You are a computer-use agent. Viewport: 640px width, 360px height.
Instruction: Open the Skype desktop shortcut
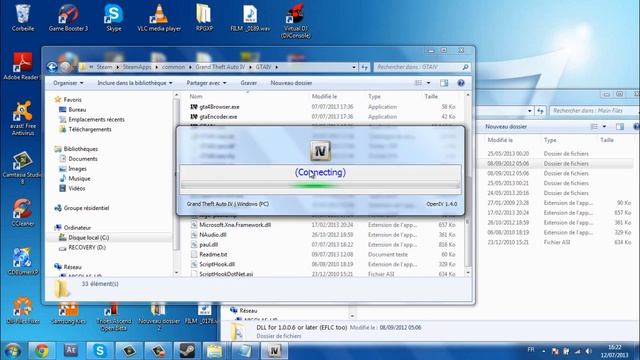(113, 17)
